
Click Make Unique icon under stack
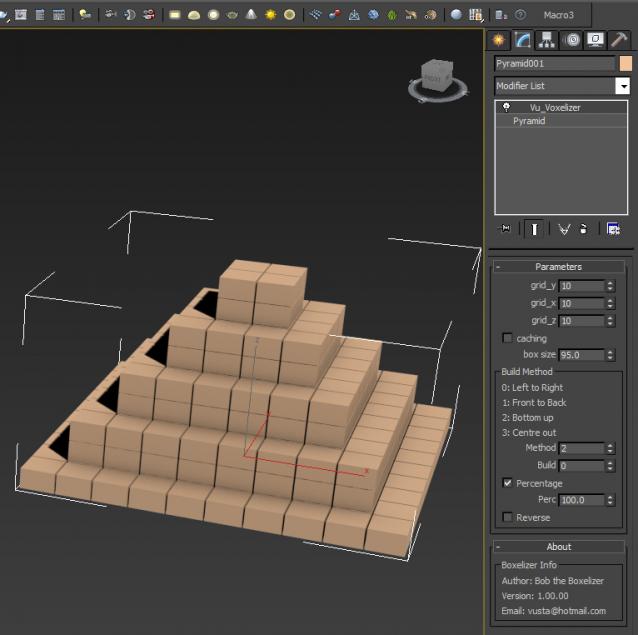[564, 229]
